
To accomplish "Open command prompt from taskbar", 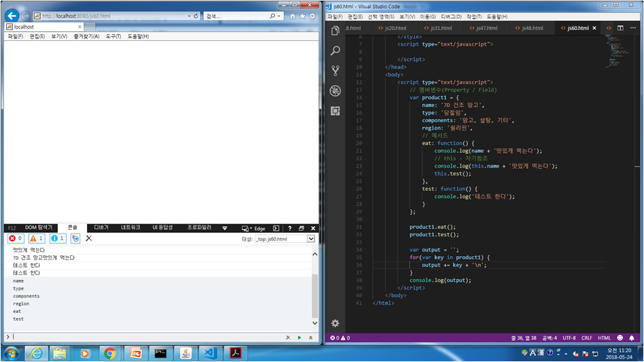I will (160, 353).
